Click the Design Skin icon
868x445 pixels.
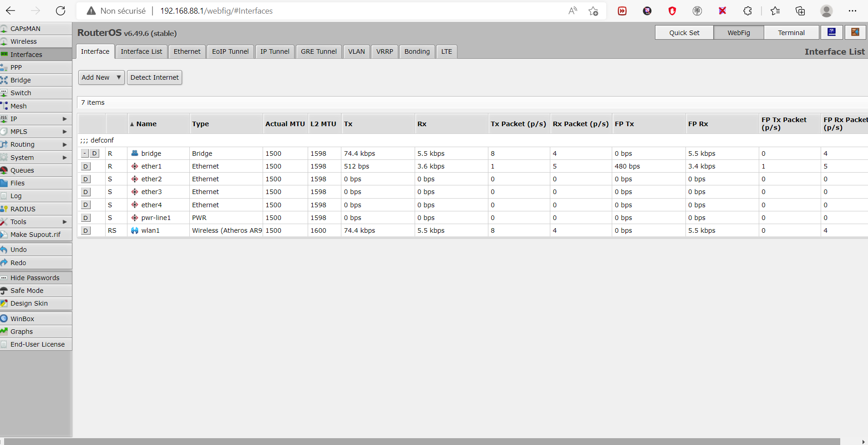[x=4, y=303]
